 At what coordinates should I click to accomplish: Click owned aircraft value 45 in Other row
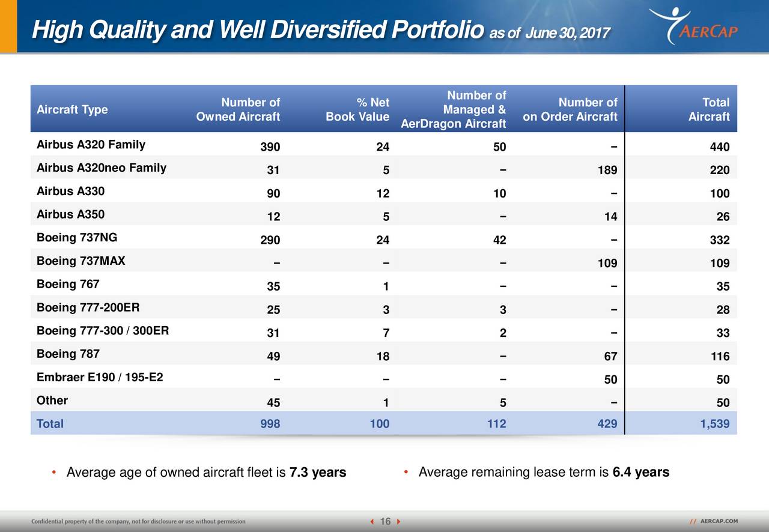tap(273, 404)
